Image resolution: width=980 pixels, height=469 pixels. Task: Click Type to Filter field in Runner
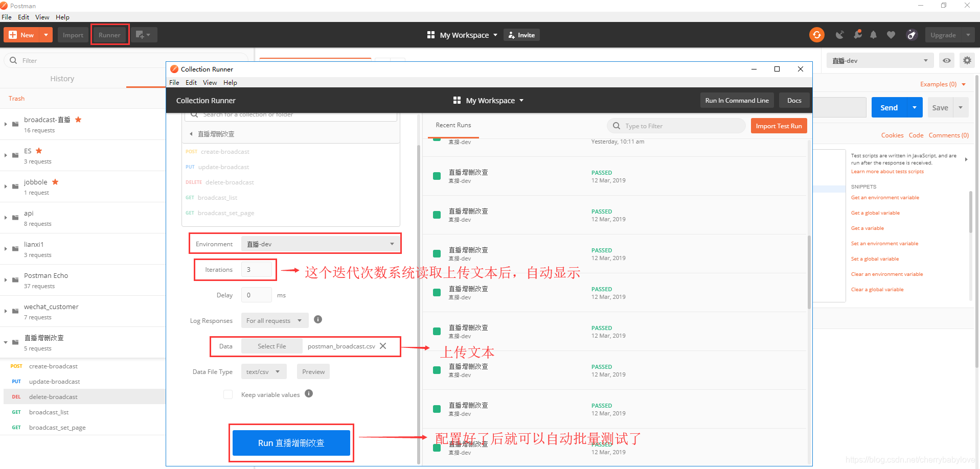[676, 126]
